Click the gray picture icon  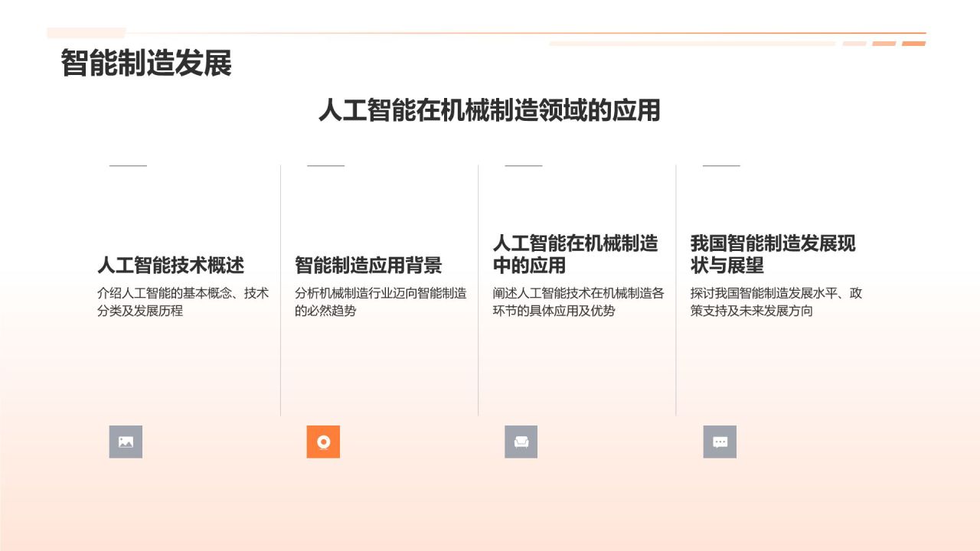pyautogui.click(x=126, y=442)
